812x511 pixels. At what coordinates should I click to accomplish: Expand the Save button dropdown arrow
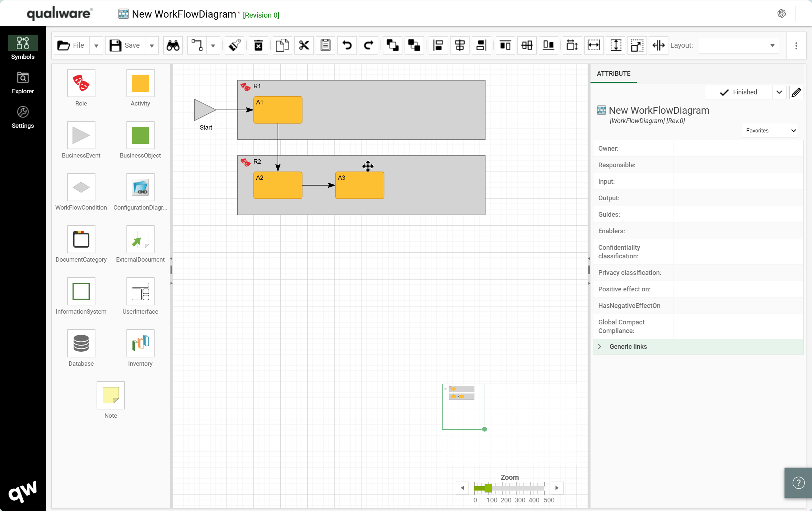pos(152,45)
